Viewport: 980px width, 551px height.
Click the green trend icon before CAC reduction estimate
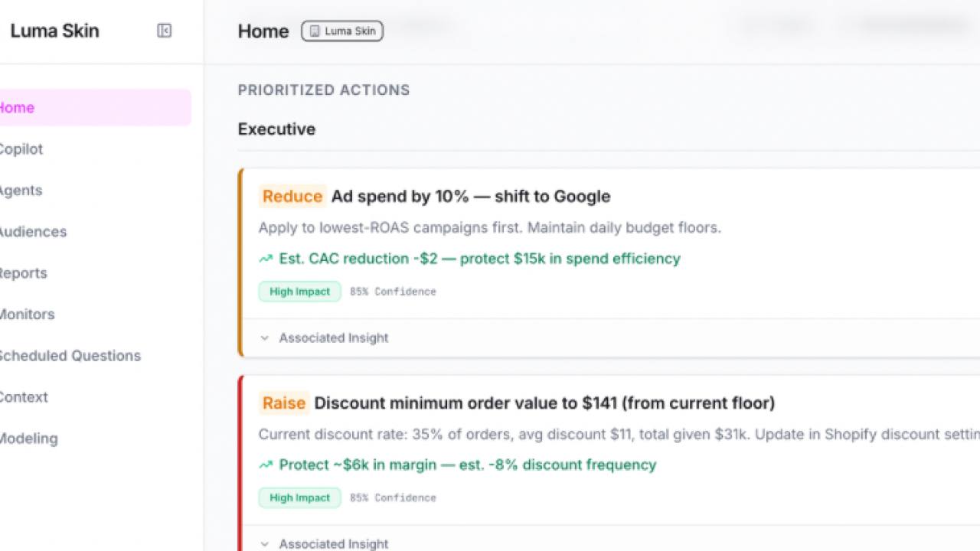265,258
